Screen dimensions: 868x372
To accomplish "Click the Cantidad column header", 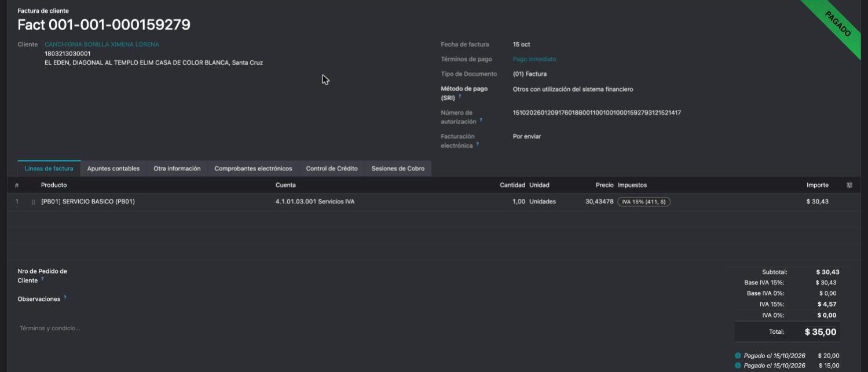I will 512,185.
